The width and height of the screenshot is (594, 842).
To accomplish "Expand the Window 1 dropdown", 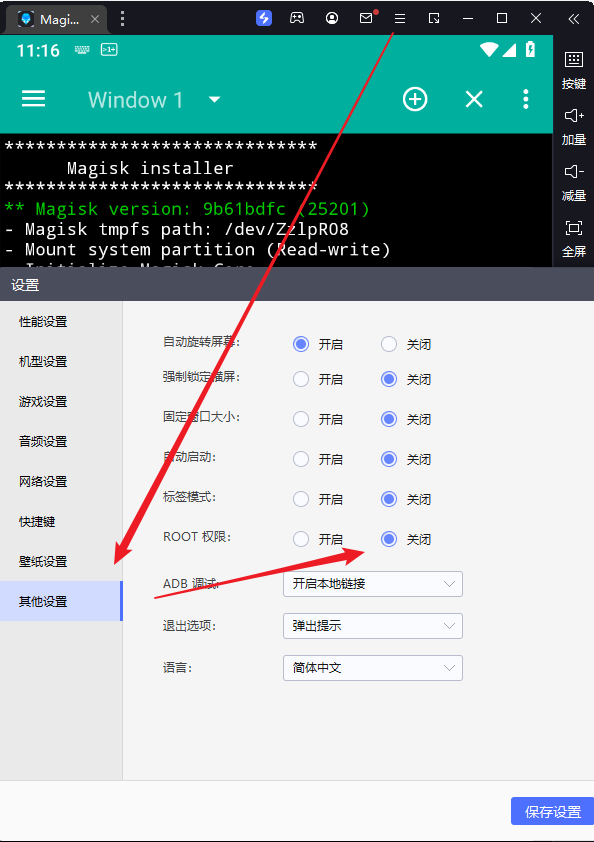I will coord(215,99).
